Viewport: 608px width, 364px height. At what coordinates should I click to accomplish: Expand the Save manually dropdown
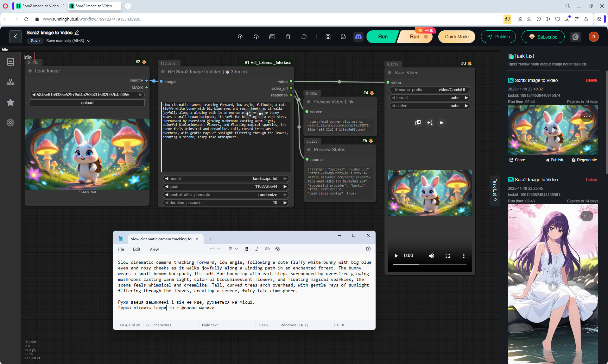88,41
